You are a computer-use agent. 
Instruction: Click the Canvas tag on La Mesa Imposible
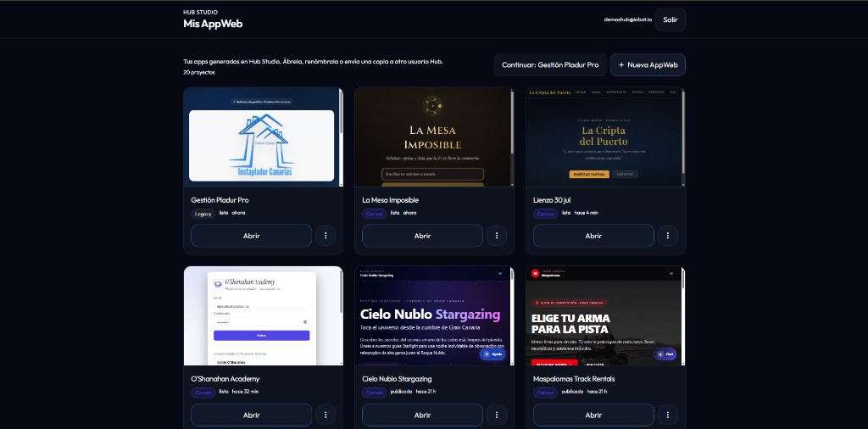point(374,214)
